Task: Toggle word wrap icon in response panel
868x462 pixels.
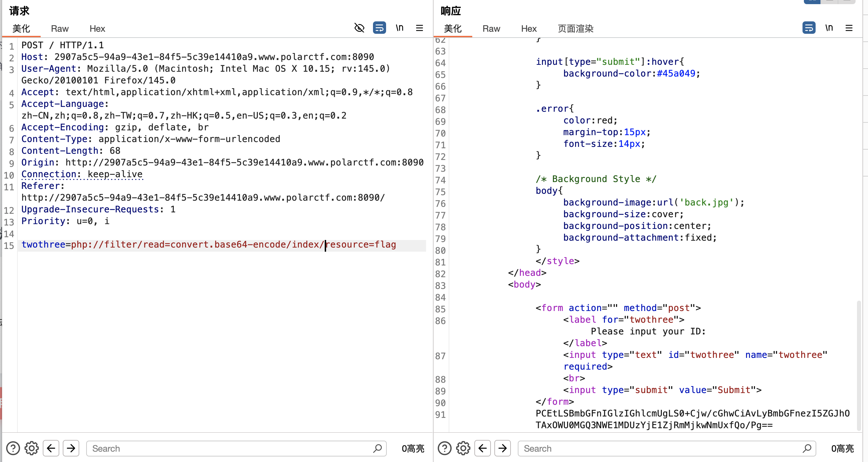Action: coord(809,28)
